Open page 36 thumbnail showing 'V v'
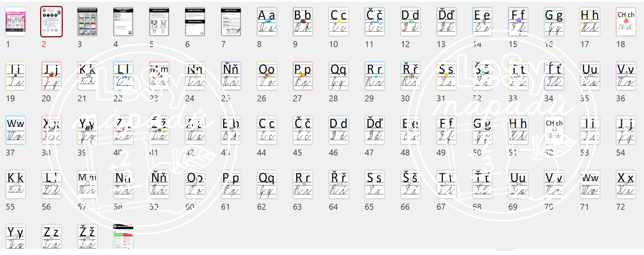Viewport: 644px width, 255px height. pos(626,76)
